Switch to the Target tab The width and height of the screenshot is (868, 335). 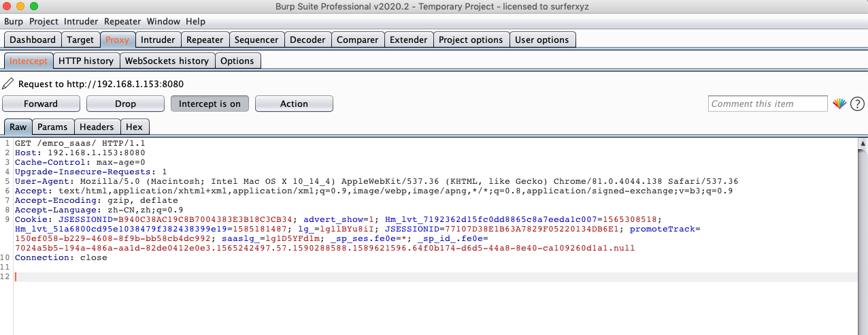[80, 39]
